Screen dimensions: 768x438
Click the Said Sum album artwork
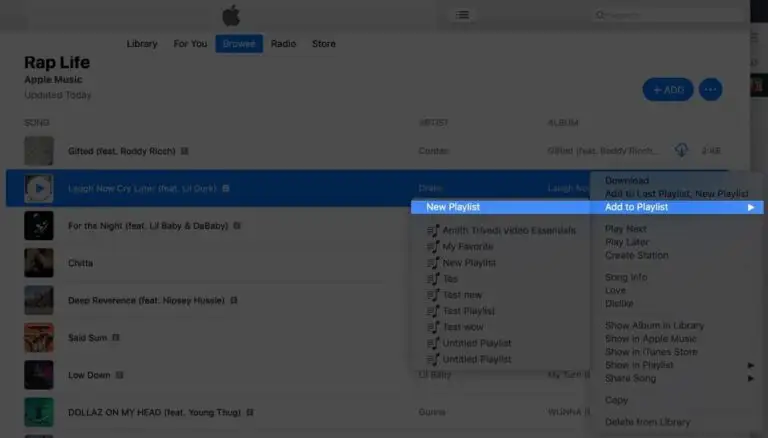pos(39,338)
